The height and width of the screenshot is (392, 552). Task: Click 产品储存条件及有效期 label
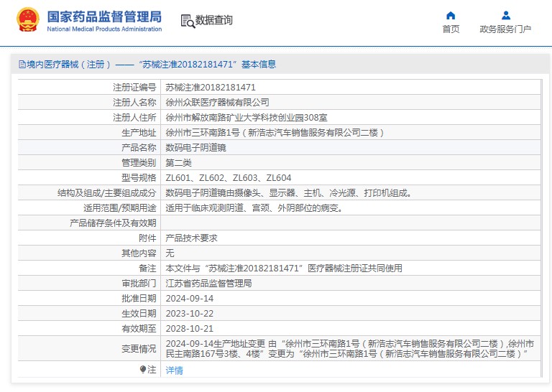point(113,223)
